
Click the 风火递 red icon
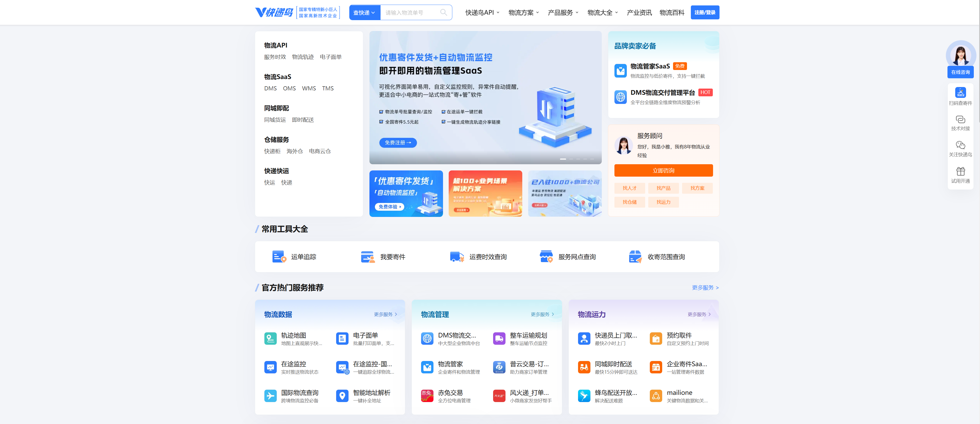[499, 395]
